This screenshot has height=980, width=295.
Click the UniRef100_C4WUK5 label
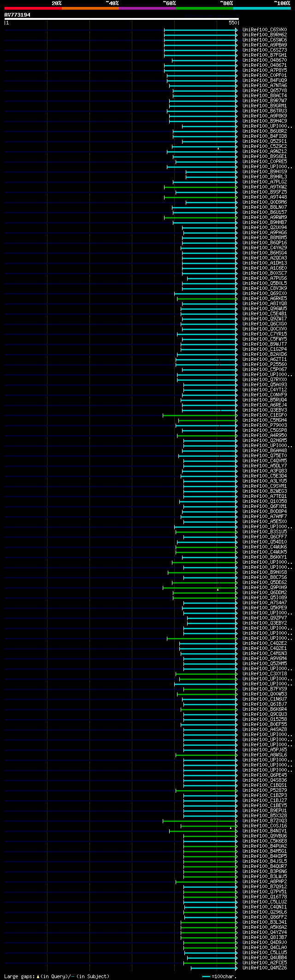point(265,552)
